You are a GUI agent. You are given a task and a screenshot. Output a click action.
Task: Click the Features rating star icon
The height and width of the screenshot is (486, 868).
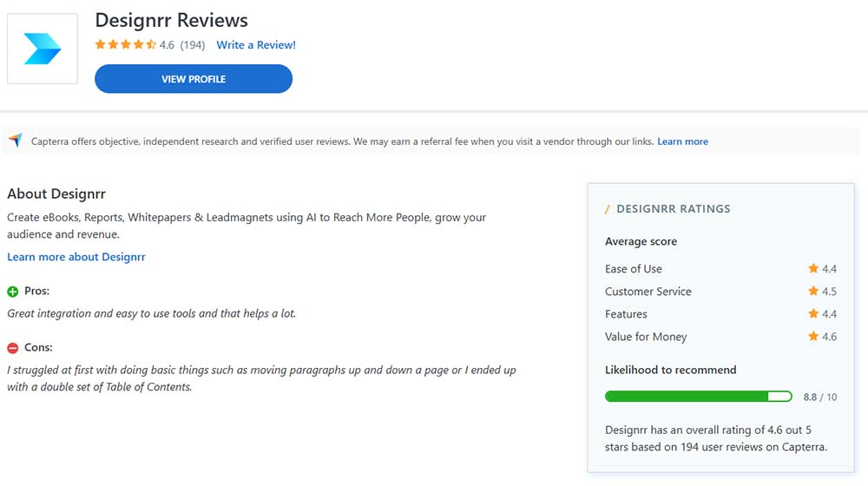[x=813, y=314]
